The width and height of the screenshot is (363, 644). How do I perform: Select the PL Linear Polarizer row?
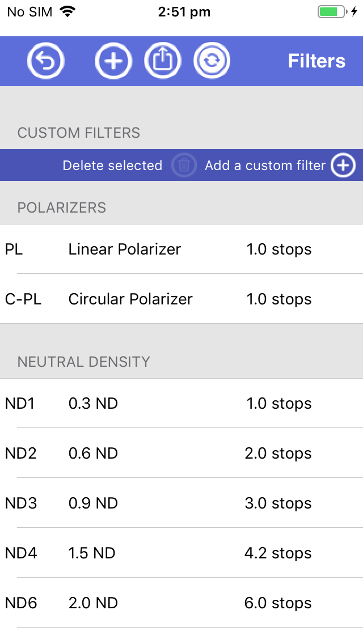[181, 249]
